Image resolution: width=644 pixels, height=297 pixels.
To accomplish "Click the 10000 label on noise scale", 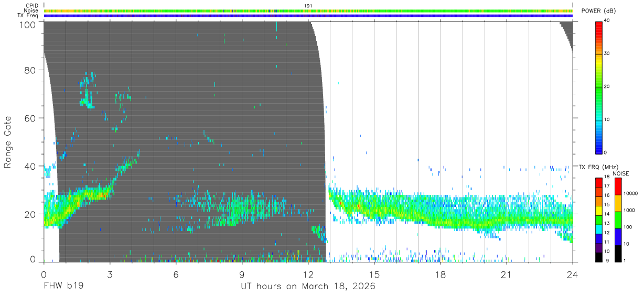I will 630,193.
